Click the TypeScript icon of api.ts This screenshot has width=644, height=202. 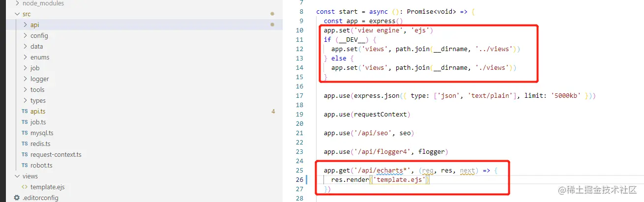point(25,112)
